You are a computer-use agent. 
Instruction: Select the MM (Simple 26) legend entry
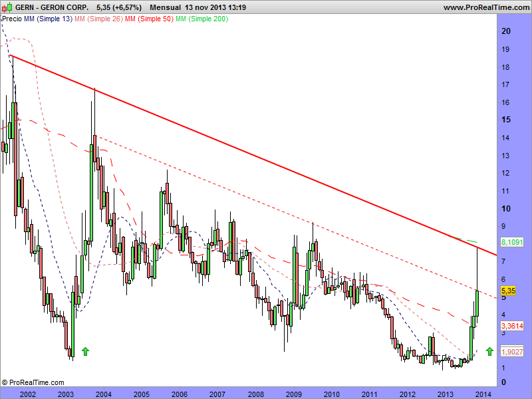98,19
